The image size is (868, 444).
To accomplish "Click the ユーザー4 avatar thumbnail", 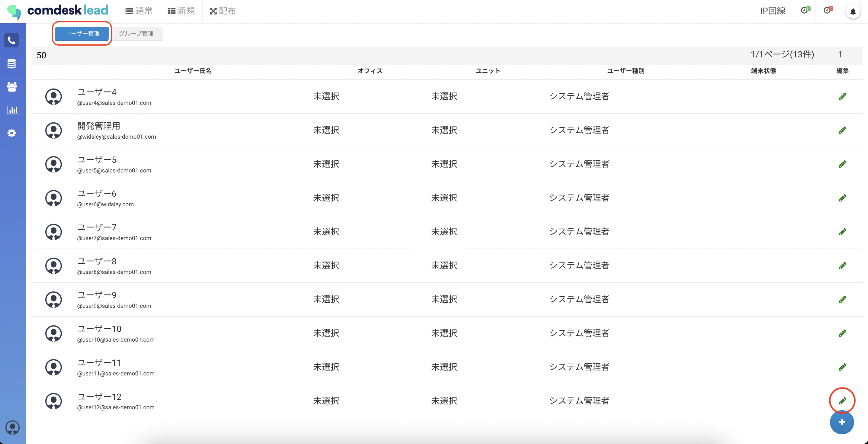I will point(53,97).
